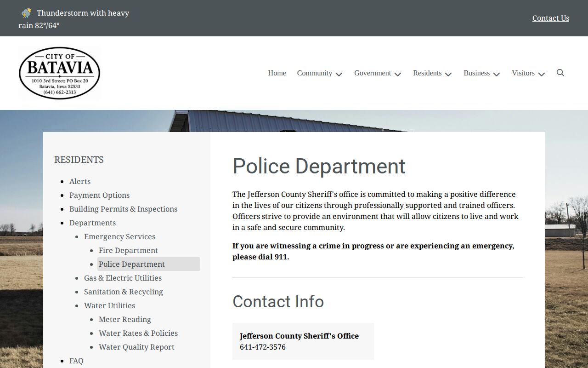
Task: Open the FAQ sidebar link
Action: [x=76, y=361]
